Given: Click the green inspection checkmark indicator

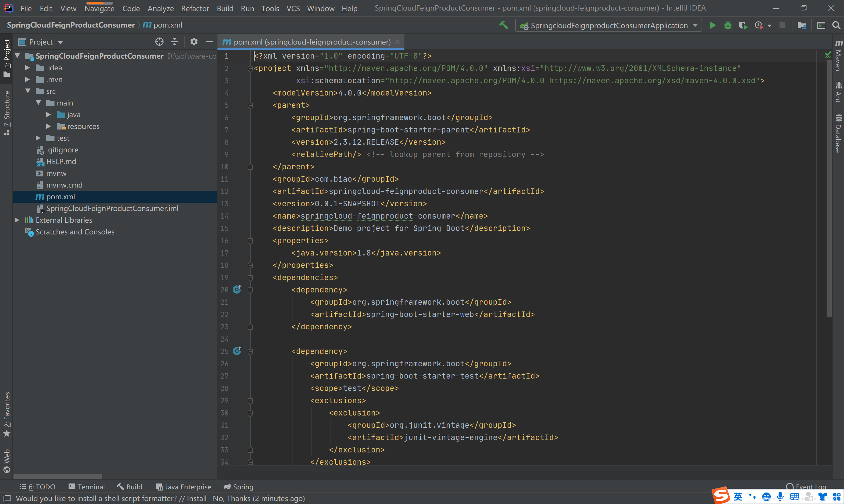Looking at the screenshot, I should (x=828, y=55).
